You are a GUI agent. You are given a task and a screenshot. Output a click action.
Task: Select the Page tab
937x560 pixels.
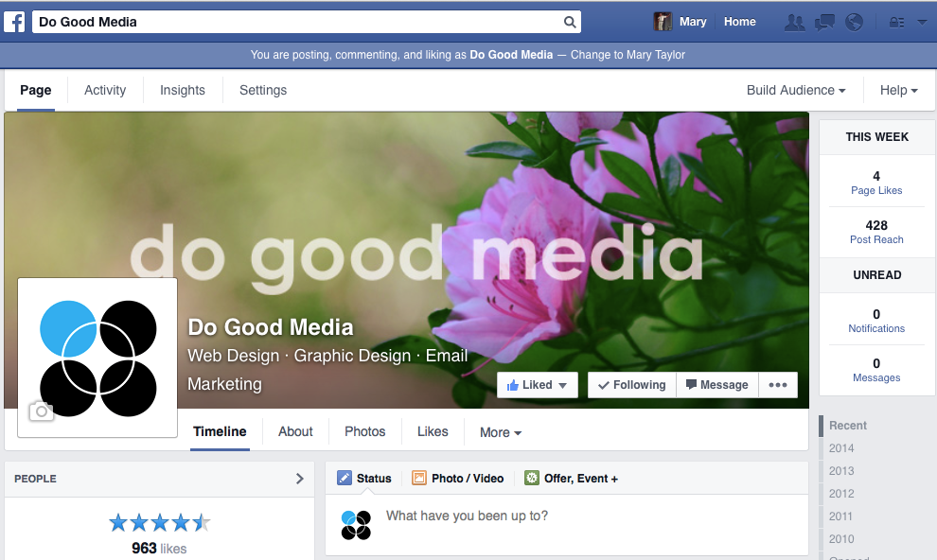[x=36, y=90]
